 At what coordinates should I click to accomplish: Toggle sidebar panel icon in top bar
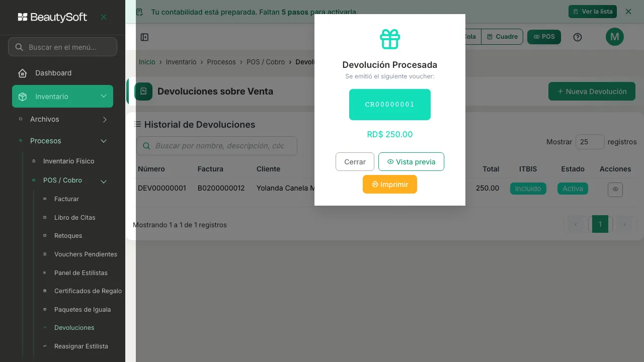[x=144, y=37]
